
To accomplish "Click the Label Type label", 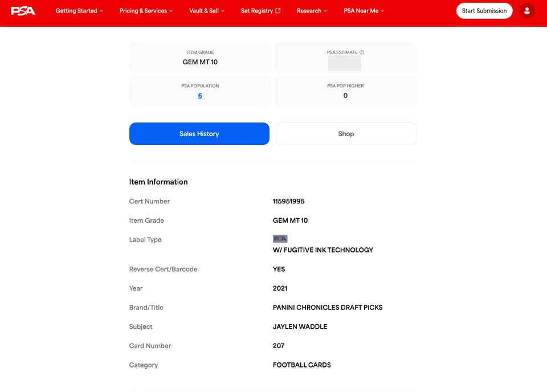I will click(x=145, y=240).
